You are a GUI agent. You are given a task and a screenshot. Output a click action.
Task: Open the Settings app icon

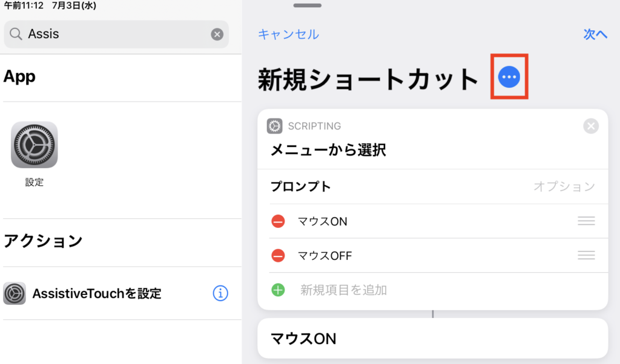35,145
